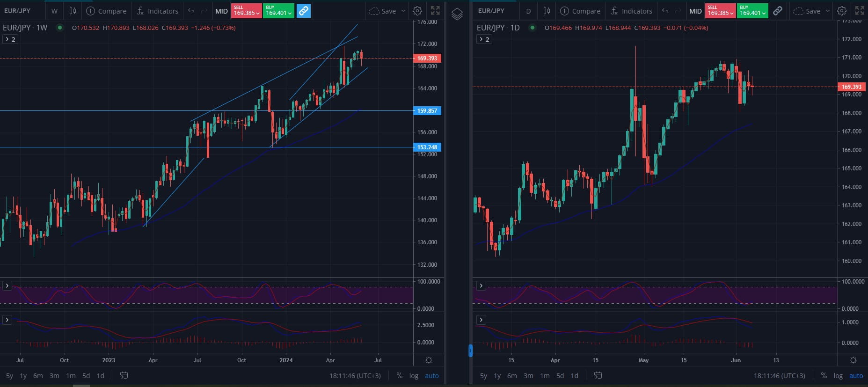Open time axis settings gear in left chart

coord(429,360)
